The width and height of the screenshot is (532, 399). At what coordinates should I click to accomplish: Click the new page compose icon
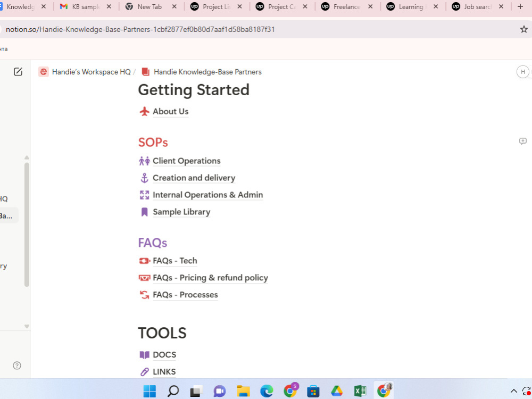coord(18,72)
